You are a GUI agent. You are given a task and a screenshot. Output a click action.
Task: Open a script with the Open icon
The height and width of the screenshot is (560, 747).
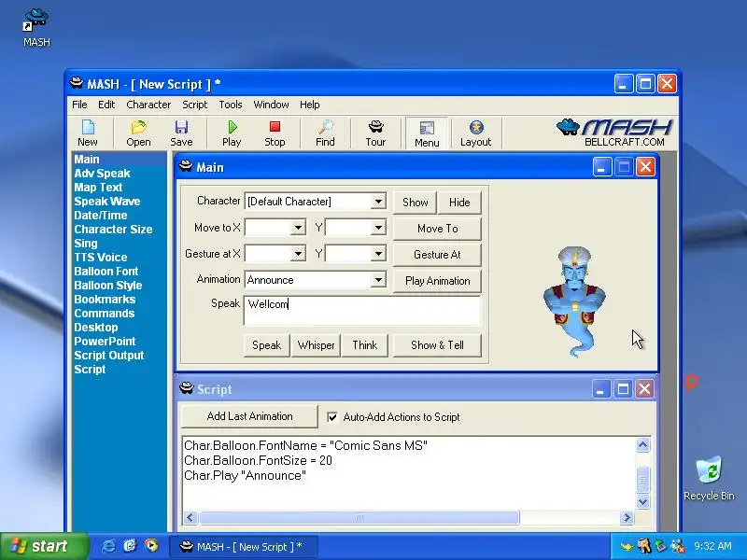pos(138,133)
